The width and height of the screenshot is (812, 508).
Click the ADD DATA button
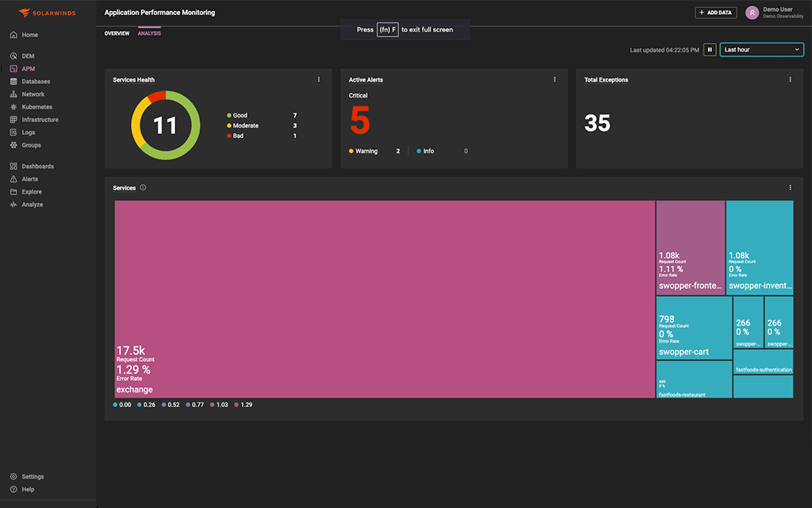[714, 12]
